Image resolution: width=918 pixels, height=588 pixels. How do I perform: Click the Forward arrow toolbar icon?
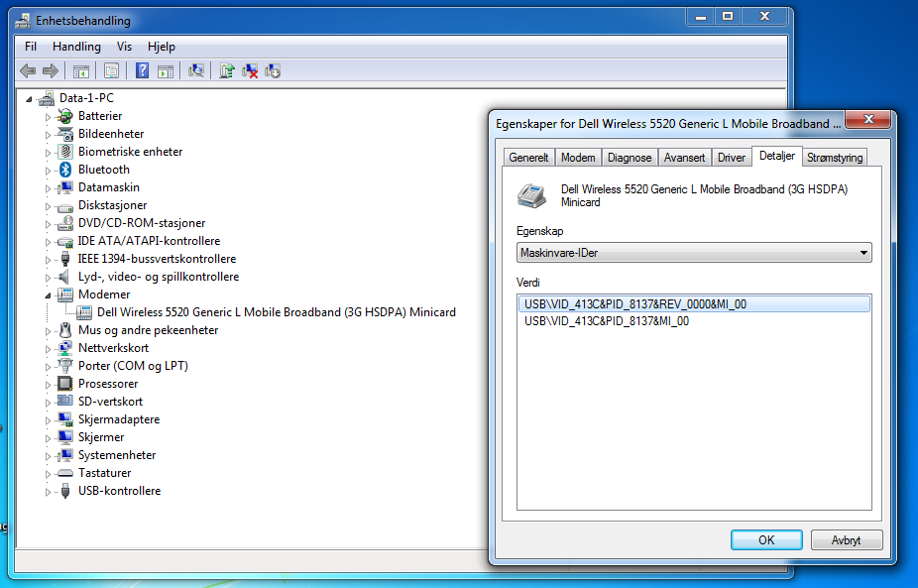(51, 70)
